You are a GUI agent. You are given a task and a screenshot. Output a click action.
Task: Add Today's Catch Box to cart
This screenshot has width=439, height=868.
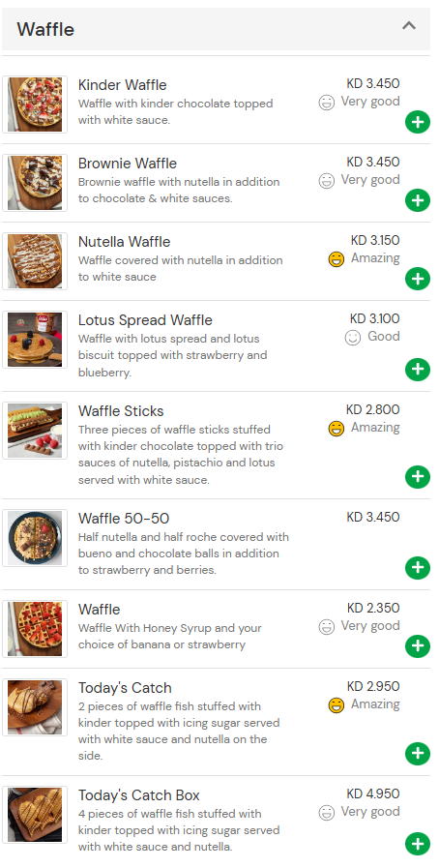click(x=418, y=844)
